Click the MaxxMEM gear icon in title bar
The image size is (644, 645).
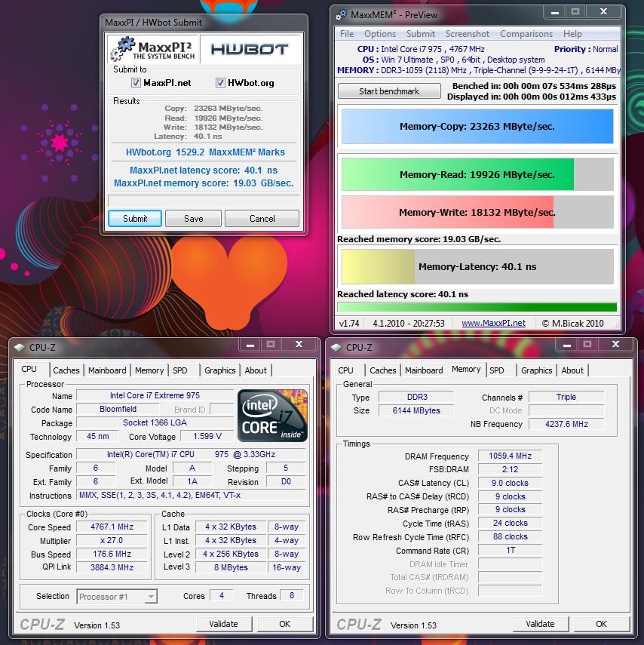tap(341, 15)
